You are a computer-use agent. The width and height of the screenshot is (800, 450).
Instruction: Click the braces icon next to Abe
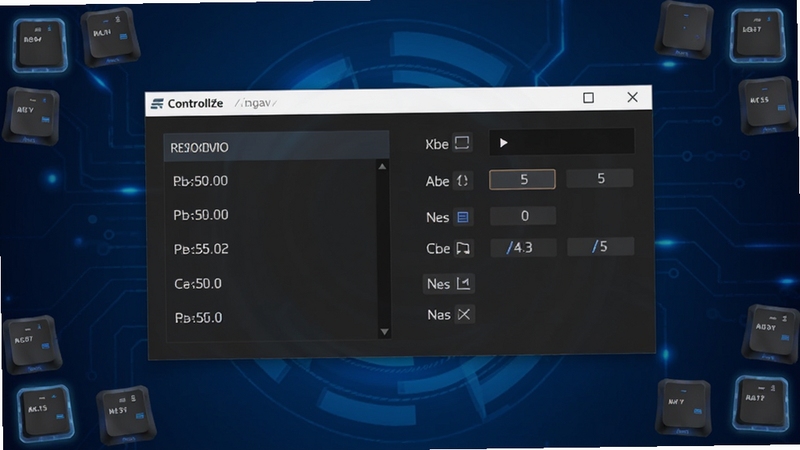click(462, 181)
